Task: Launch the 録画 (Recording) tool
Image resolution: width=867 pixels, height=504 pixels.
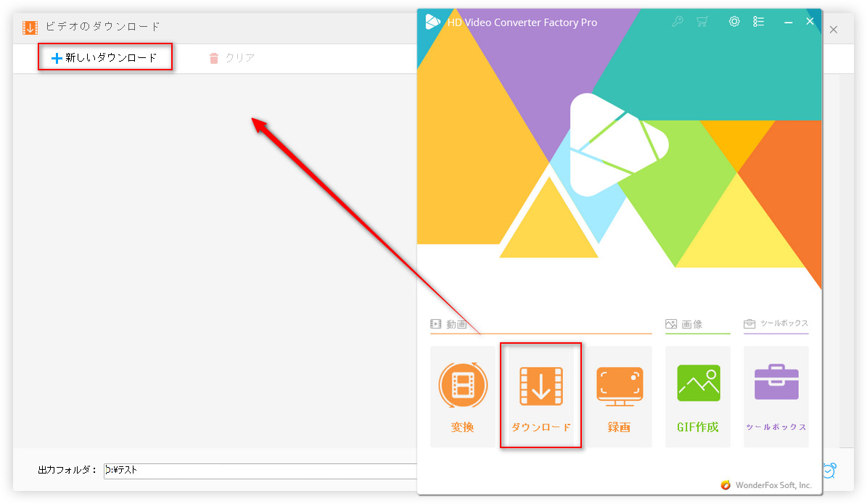Action: click(x=619, y=395)
